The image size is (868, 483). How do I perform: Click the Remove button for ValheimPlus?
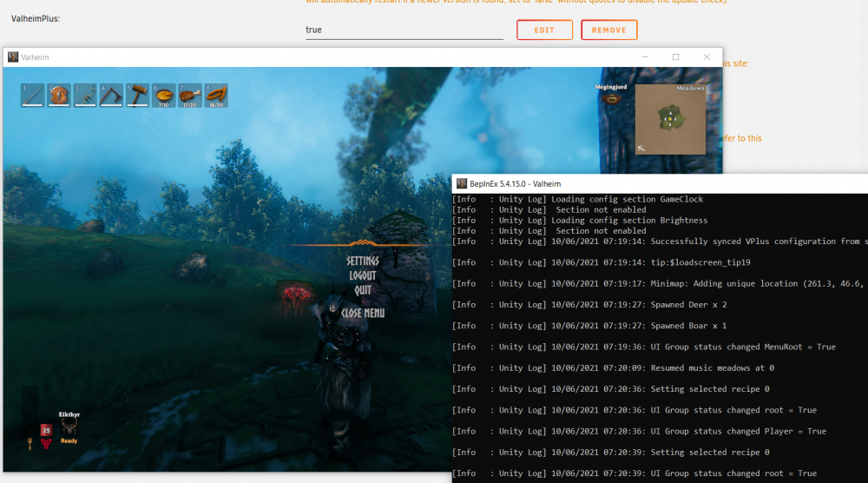(609, 30)
